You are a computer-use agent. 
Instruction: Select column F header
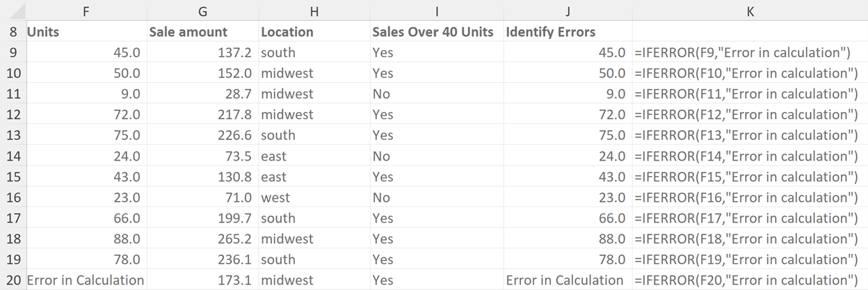84,11
